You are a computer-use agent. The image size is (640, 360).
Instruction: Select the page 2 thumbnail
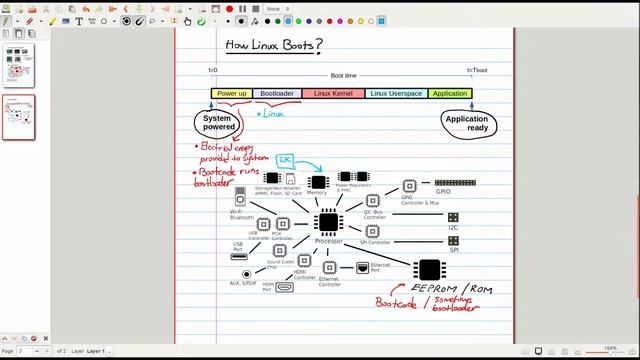coord(19,117)
